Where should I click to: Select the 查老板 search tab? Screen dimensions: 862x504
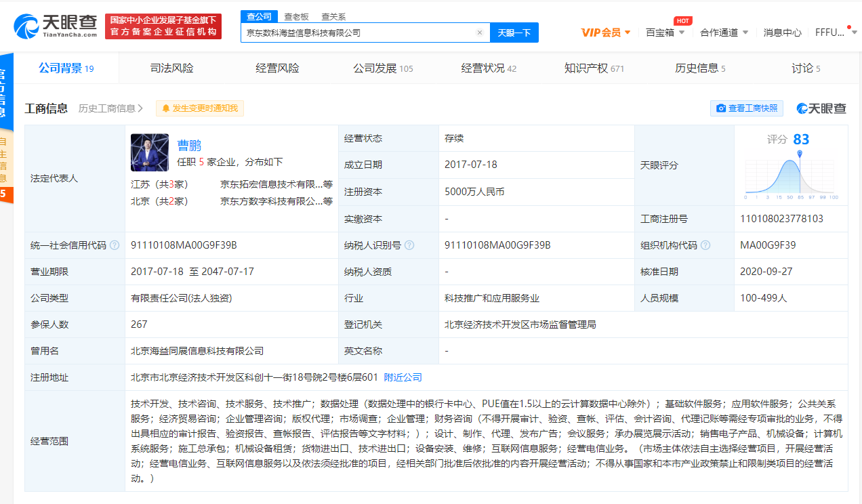click(x=296, y=16)
